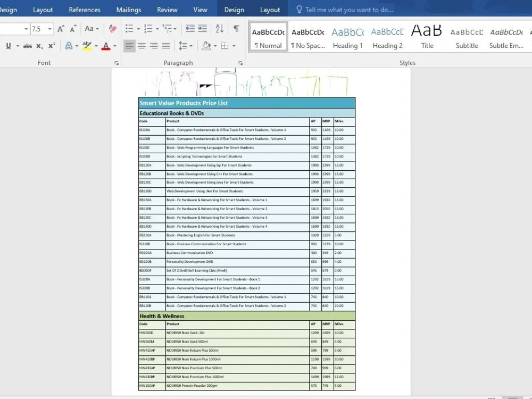
Task: Expand bullets library dropdown arrow
Action: coord(138,29)
